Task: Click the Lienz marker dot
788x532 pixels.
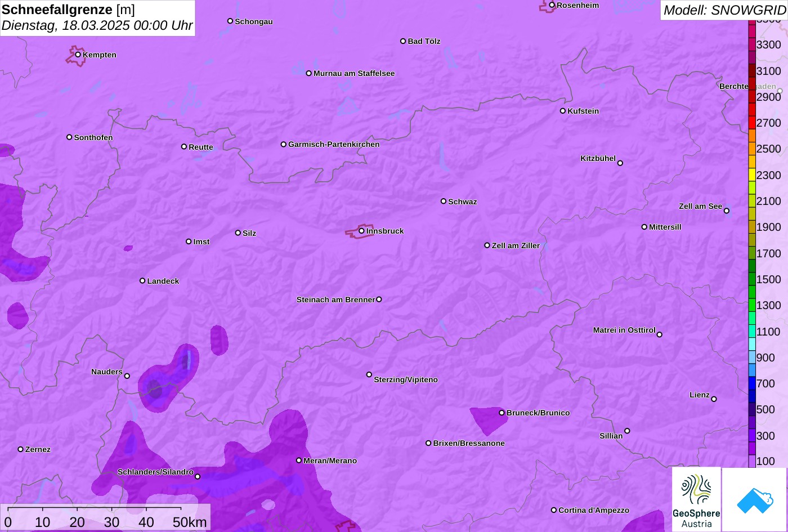Action: pos(714,399)
